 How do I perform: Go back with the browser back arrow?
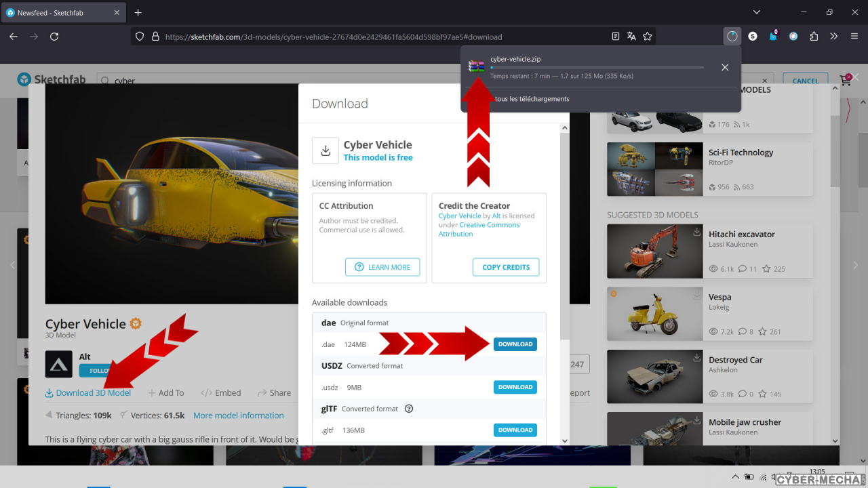pyautogui.click(x=14, y=37)
